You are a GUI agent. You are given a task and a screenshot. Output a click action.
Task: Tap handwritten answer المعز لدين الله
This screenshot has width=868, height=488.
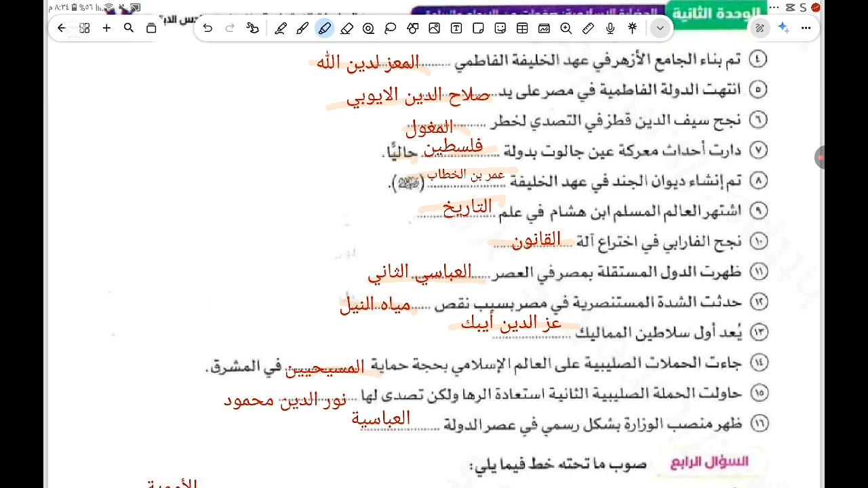(x=368, y=63)
